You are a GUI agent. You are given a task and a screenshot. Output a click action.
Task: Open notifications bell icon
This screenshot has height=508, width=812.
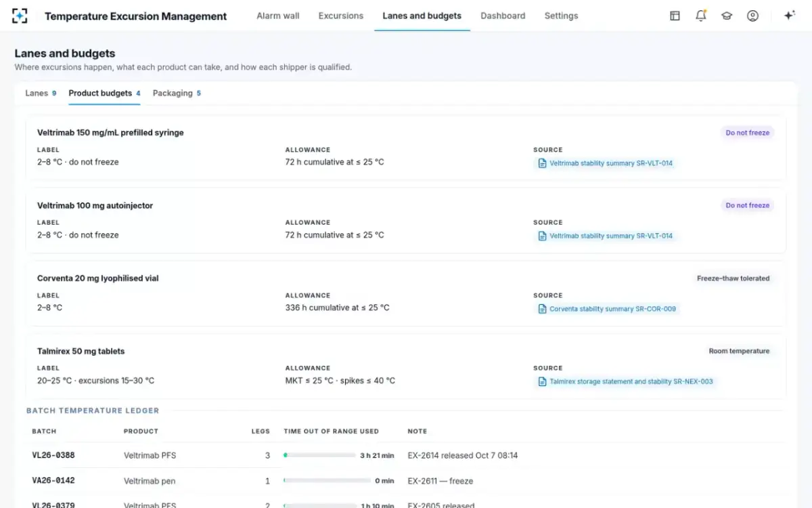coord(701,16)
